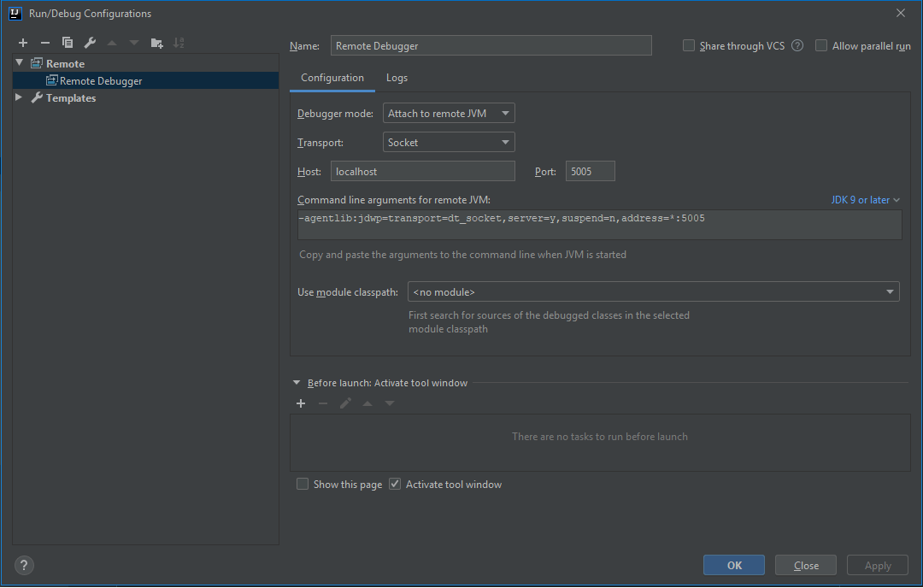Select Templates item in tree
This screenshot has height=588, width=923.
point(71,97)
